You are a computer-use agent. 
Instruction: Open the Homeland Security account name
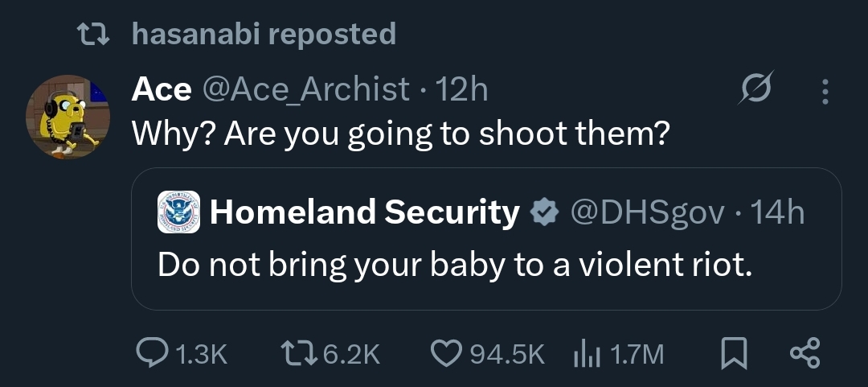coord(364,212)
